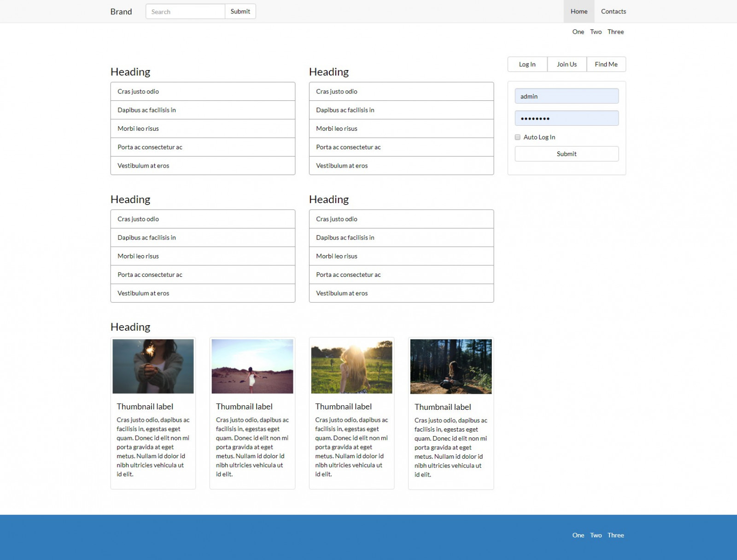The image size is (737, 560).
Task: Switch to the Log In tab
Action: click(x=527, y=64)
